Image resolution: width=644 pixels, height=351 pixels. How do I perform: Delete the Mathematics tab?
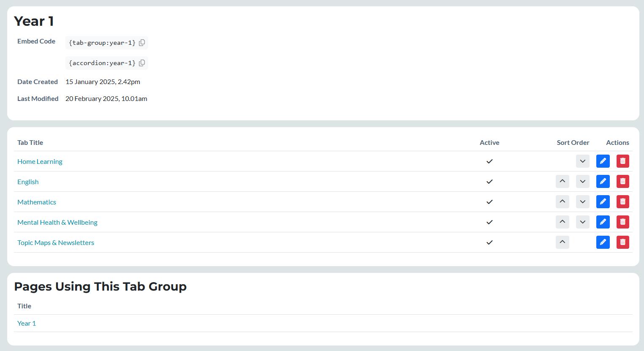pyautogui.click(x=622, y=201)
